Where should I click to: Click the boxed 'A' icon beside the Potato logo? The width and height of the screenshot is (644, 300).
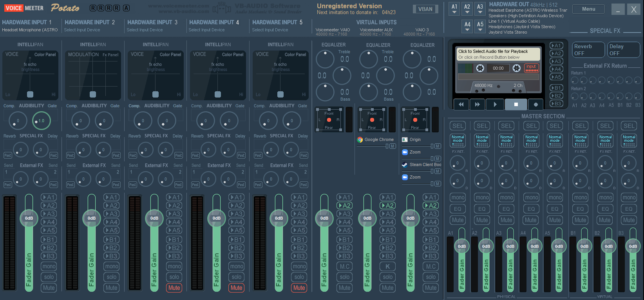coord(126,8)
